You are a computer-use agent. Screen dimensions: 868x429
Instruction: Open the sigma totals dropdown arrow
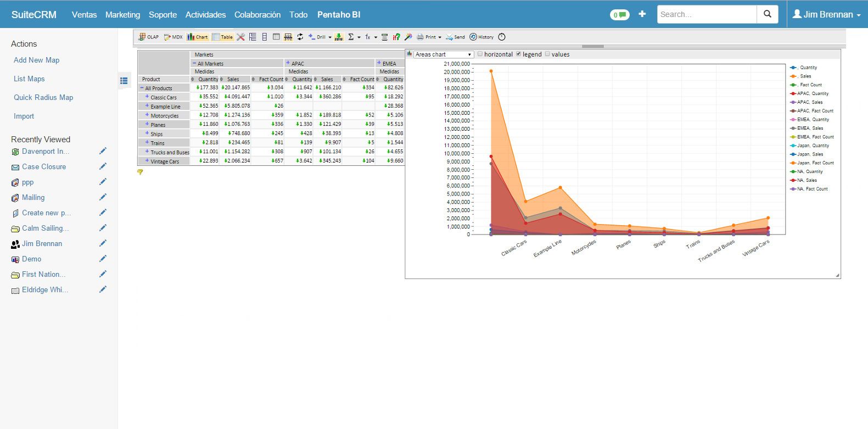(x=359, y=37)
